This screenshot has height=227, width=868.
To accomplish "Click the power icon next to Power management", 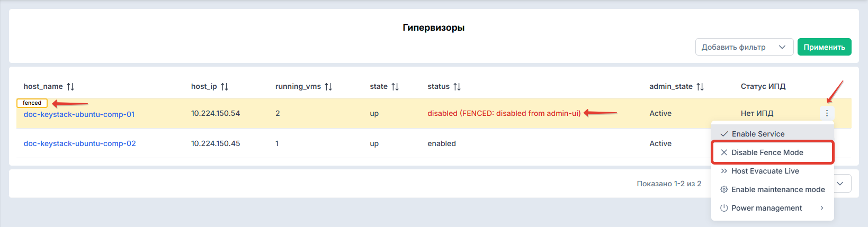I will [x=724, y=208].
